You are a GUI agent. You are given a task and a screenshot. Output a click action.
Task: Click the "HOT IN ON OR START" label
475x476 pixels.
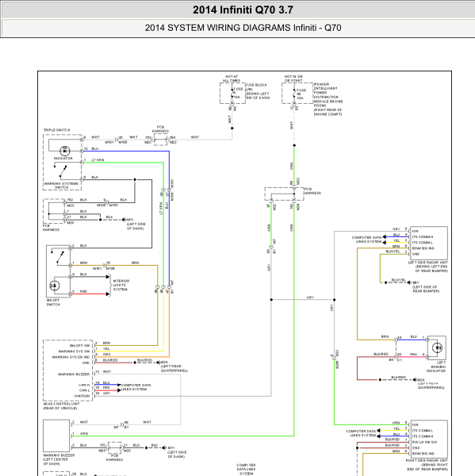293,79
